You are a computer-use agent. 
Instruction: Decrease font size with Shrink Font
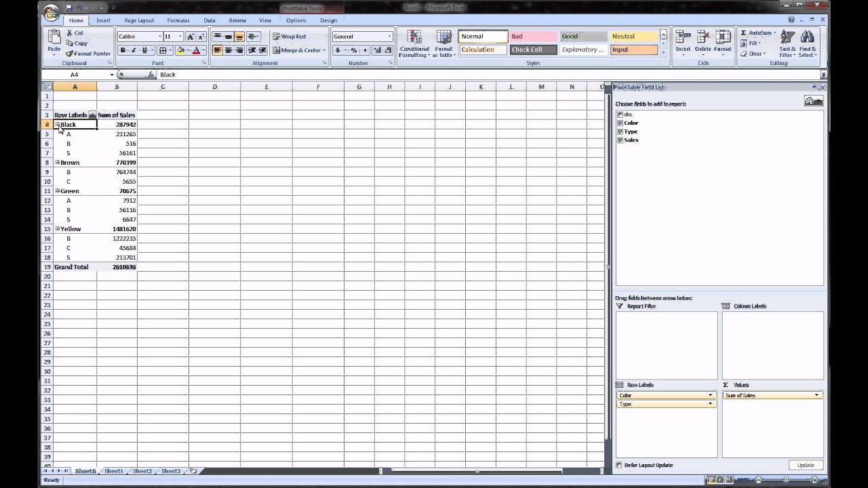coord(201,37)
